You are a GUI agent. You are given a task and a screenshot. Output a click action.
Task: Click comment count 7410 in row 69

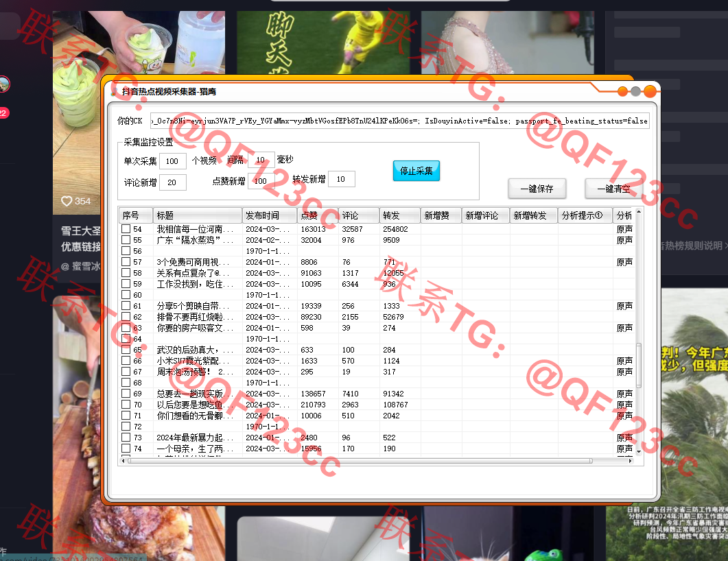point(350,394)
